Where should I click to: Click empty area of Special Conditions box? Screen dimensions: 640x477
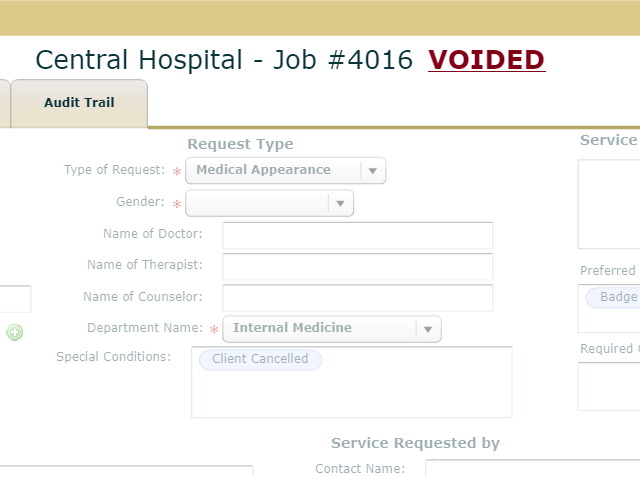coord(351,394)
